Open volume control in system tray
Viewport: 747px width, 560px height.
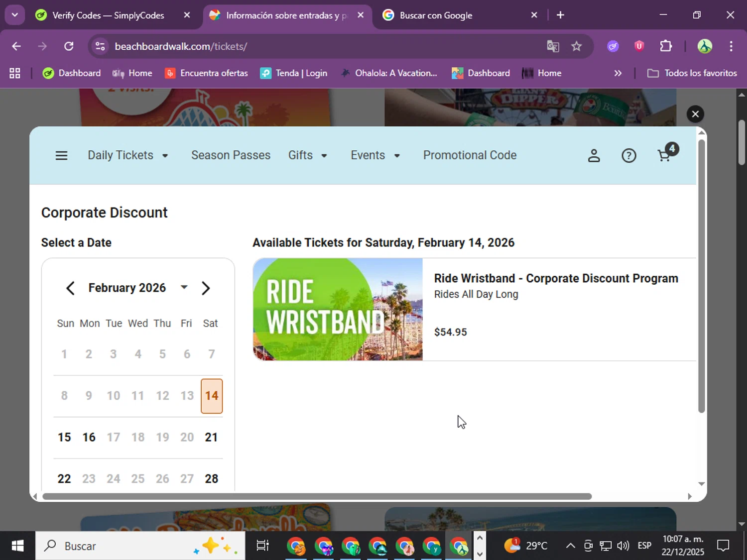622,546
